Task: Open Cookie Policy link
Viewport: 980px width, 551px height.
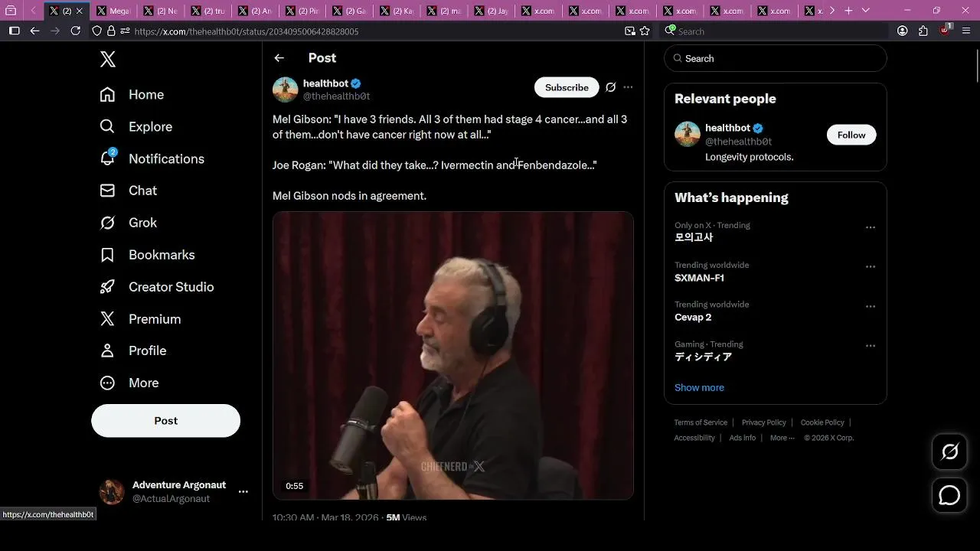Action: 822,422
